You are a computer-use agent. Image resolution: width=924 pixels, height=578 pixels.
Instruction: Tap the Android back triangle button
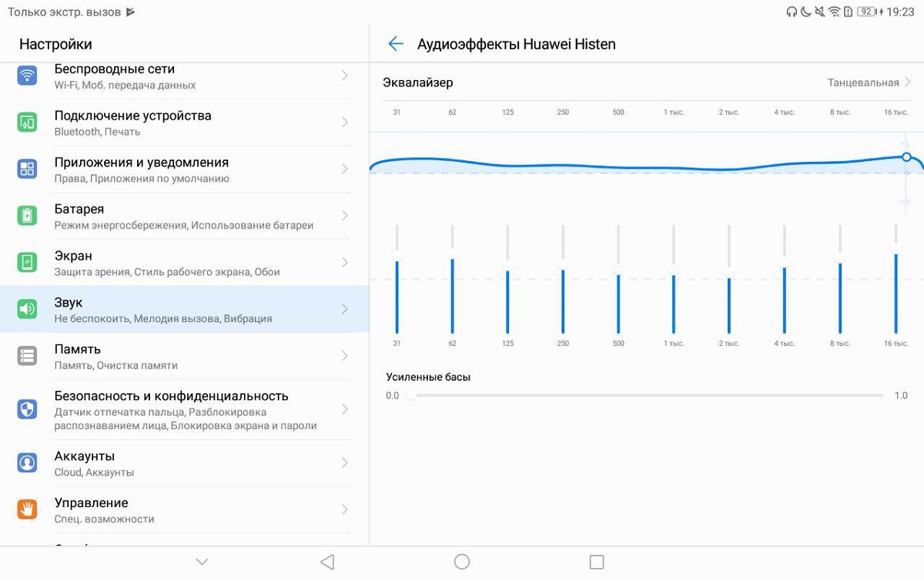327,562
